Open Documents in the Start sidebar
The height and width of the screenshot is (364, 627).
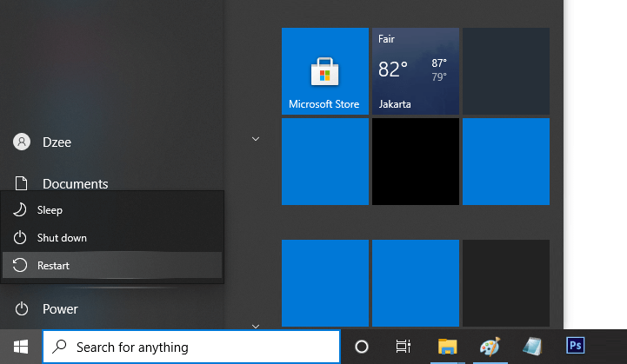[x=76, y=184]
